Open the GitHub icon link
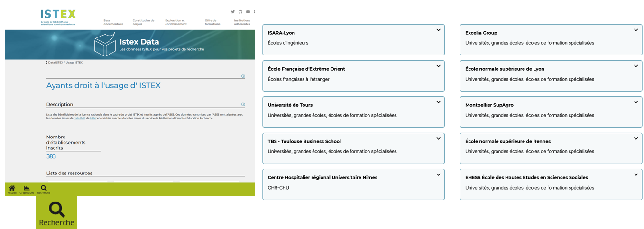The image size is (644, 229). [240, 12]
